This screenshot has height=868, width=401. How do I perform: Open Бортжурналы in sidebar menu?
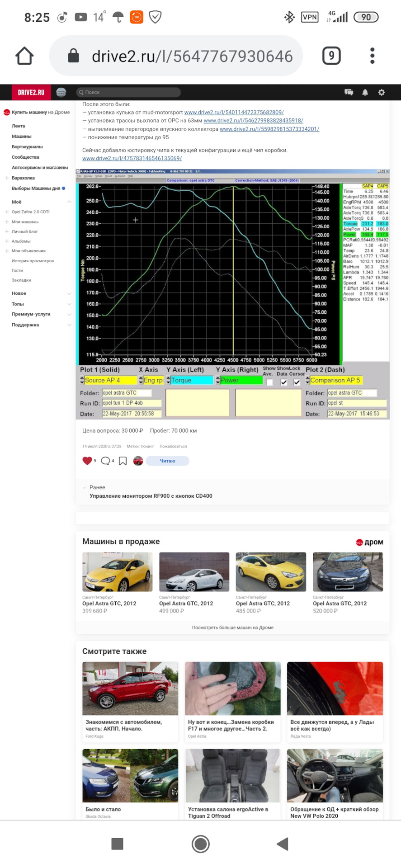tap(27, 147)
